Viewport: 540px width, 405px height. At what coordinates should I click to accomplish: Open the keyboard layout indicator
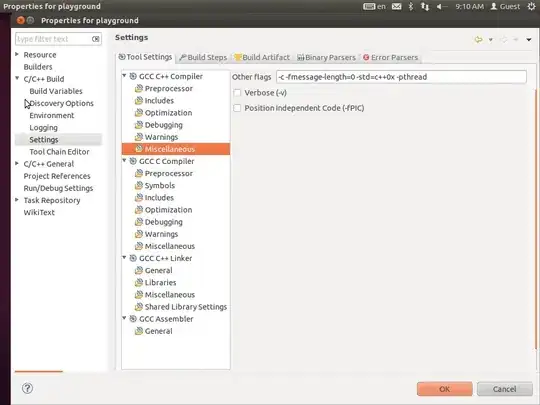(x=374, y=6)
